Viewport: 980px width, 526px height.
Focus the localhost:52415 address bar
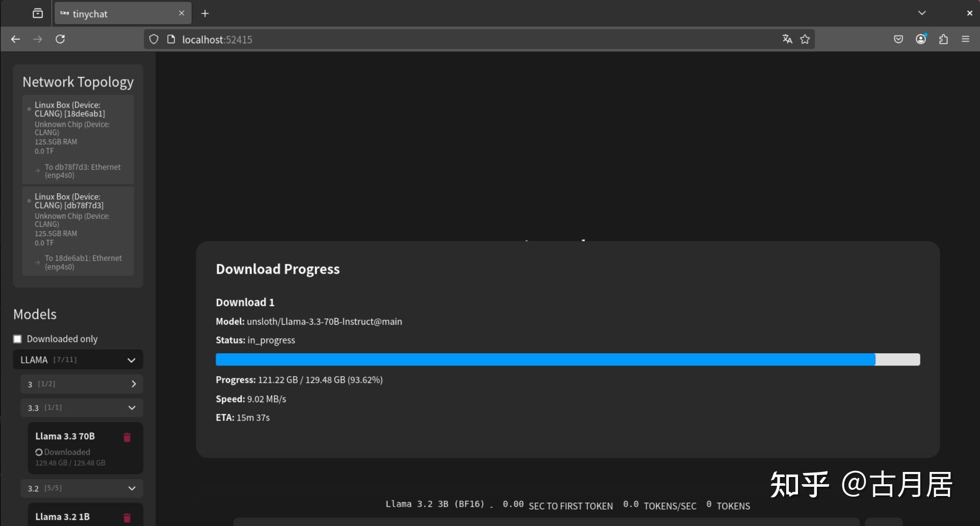click(x=479, y=39)
